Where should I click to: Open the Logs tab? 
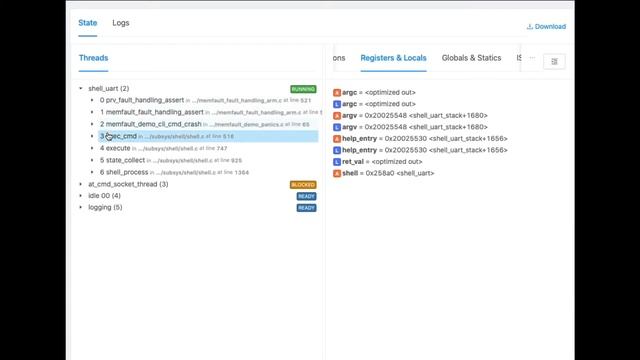coord(121,23)
